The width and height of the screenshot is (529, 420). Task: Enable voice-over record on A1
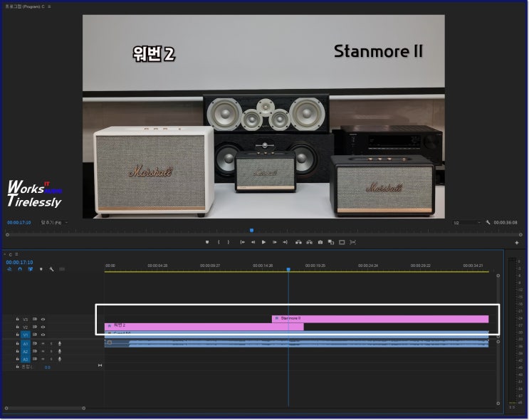[x=60, y=343]
